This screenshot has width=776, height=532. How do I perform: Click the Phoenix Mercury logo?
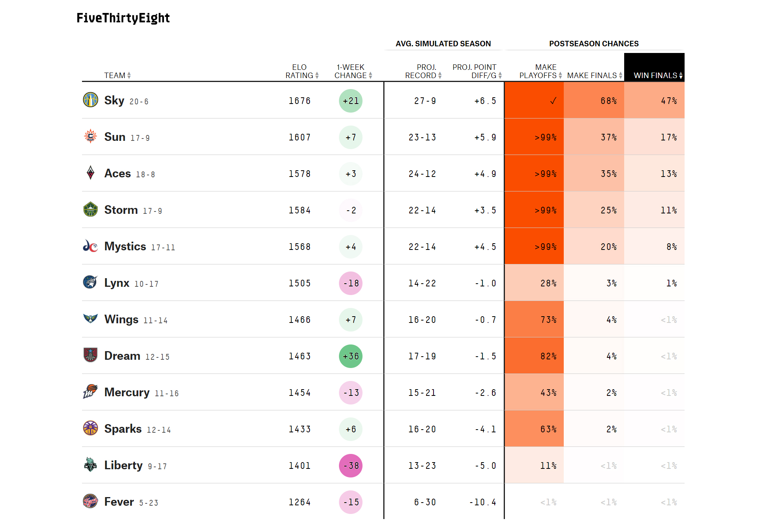pyautogui.click(x=91, y=392)
